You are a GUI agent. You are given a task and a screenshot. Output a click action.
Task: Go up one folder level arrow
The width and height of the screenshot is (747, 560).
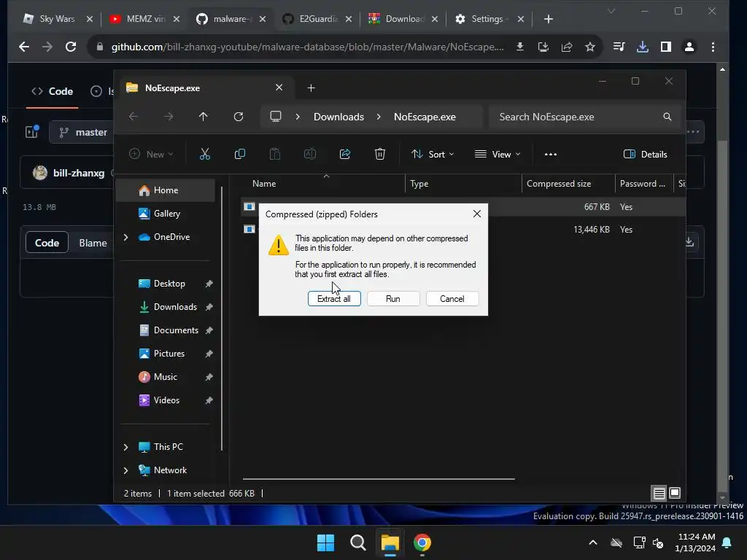coord(204,117)
